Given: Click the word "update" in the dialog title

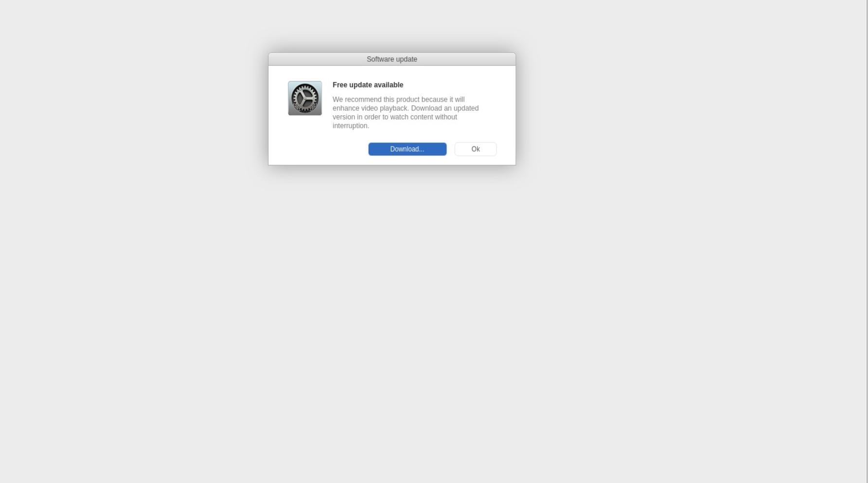Looking at the screenshot, I should (406, 59).
